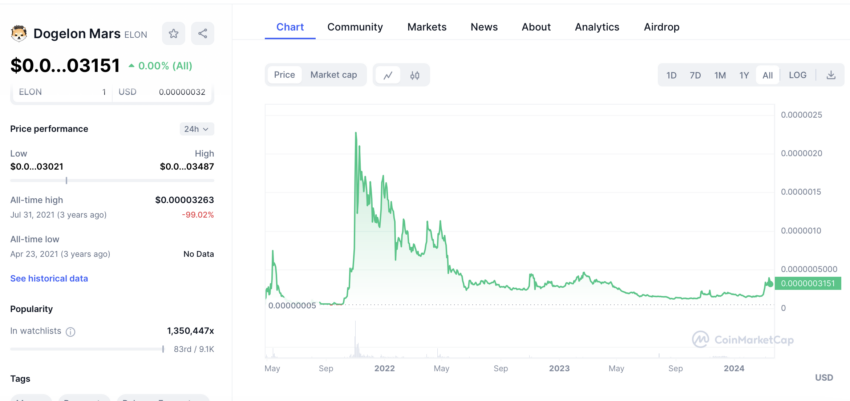The width and height of the screenshot is (850, 401).
Task: Add Dogelon Mars to watchlist via star icon
Action: (x=173, y=34)
